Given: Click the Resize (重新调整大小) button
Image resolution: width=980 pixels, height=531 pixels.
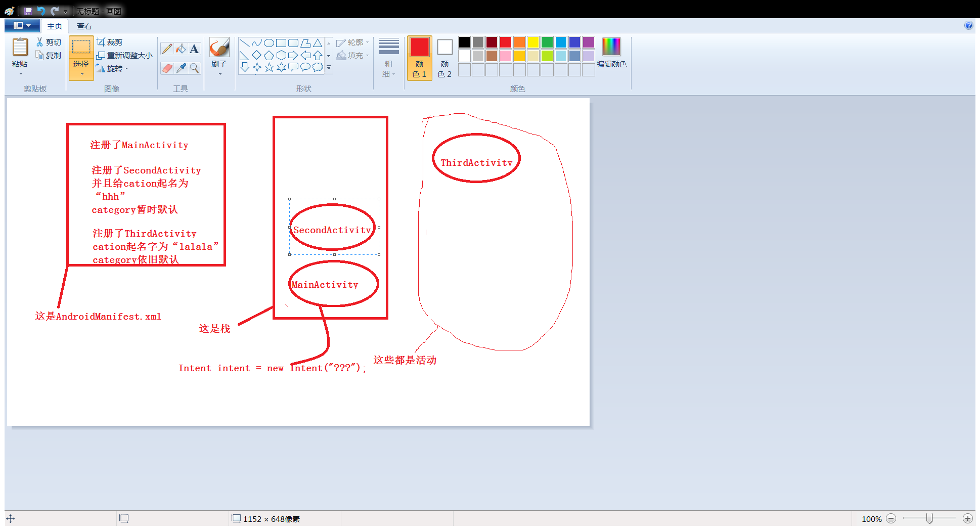Looking at the screenshot, I should click(124, 55).
